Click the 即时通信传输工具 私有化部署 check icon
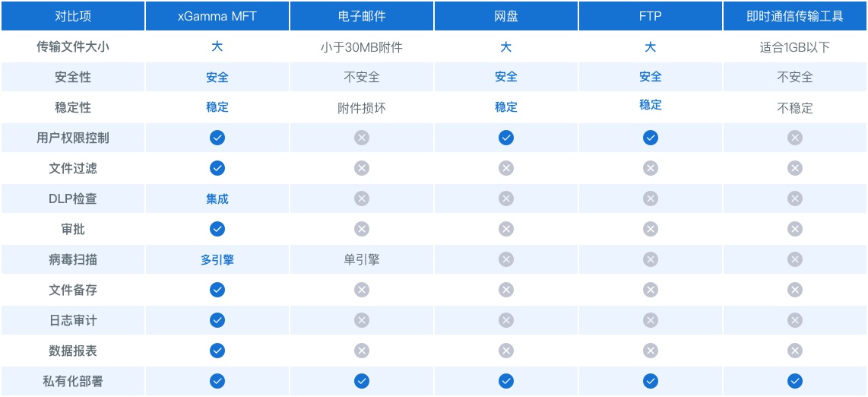Screen dimensions: 868x397 (795, 381)
